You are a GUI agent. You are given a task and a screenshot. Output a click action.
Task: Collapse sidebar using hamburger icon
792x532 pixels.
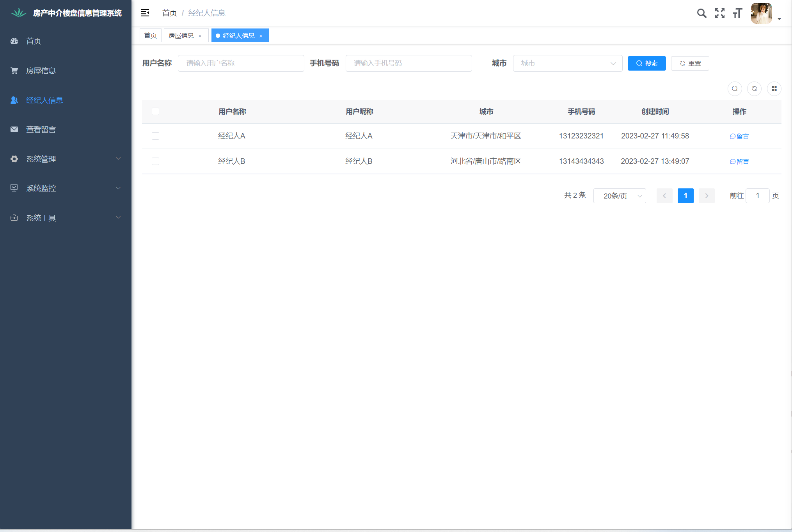pos(145,13)
